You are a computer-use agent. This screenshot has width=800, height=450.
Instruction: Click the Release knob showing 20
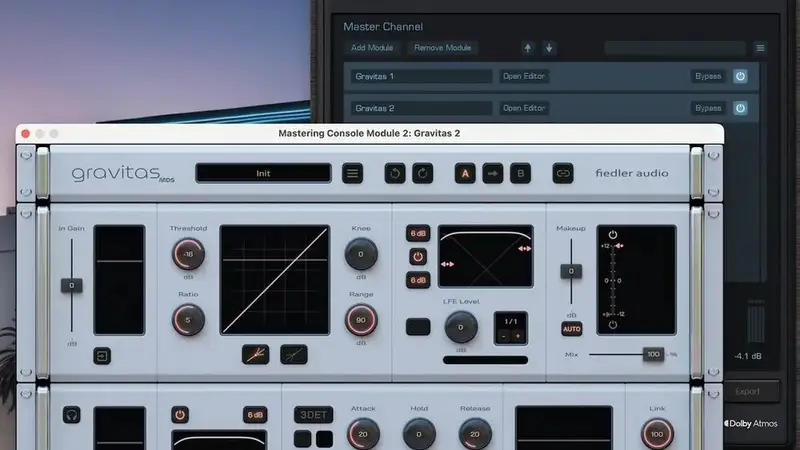click(x=475, y=434)
